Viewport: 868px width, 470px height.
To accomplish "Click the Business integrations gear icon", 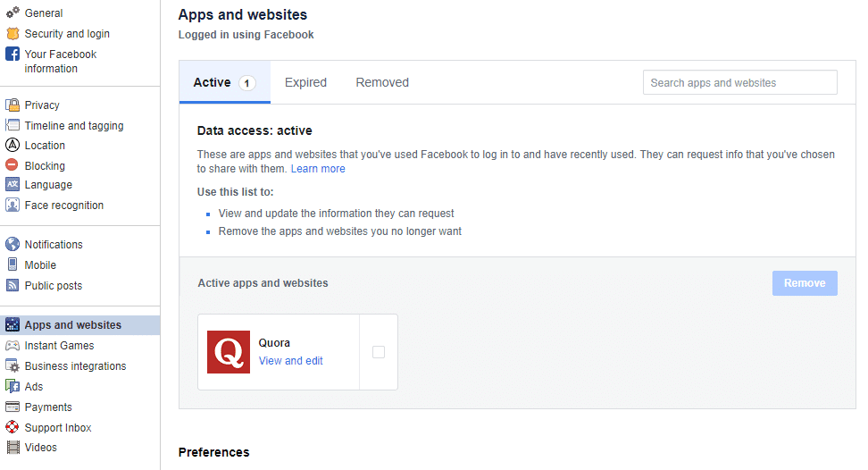I will click(13, 366).
